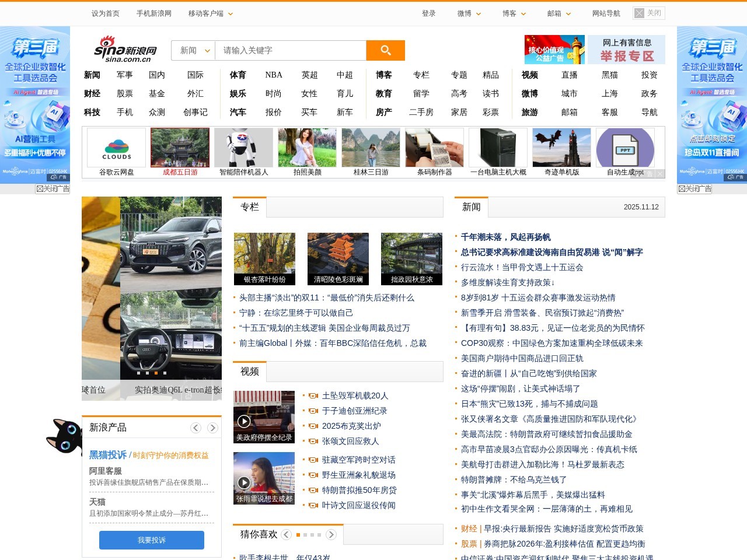Click the camera icon beside 叶诗文回应退役传闻
Screen dimensions: 747x560
313,505
